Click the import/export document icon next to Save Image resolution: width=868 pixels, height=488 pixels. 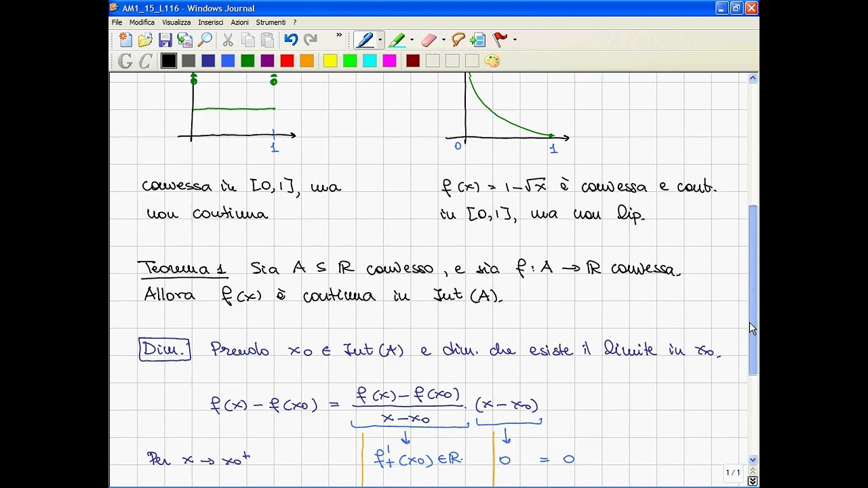(184, 40)
